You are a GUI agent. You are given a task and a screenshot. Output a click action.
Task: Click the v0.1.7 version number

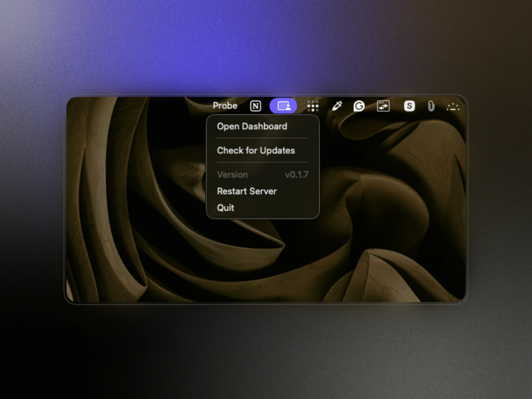point(297,175)
